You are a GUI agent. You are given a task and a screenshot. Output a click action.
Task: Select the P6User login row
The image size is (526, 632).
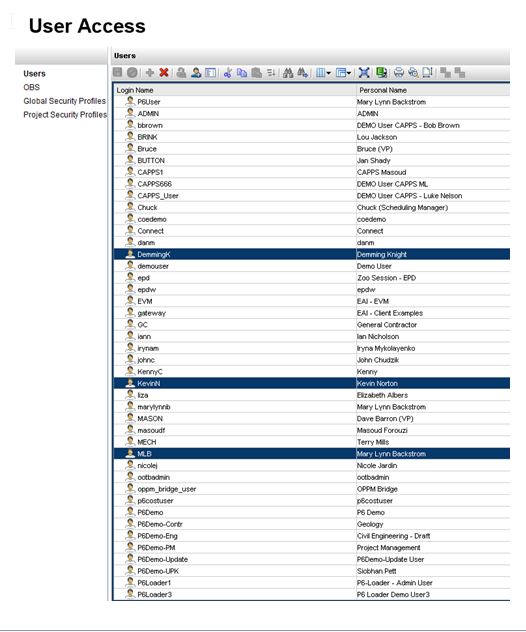pyautogui.click(x=311, y=102)
